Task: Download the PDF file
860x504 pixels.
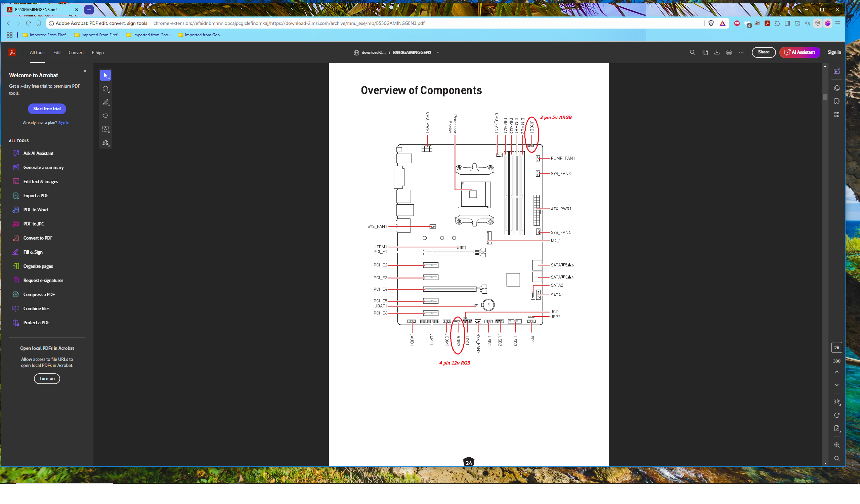Action: 717,52
